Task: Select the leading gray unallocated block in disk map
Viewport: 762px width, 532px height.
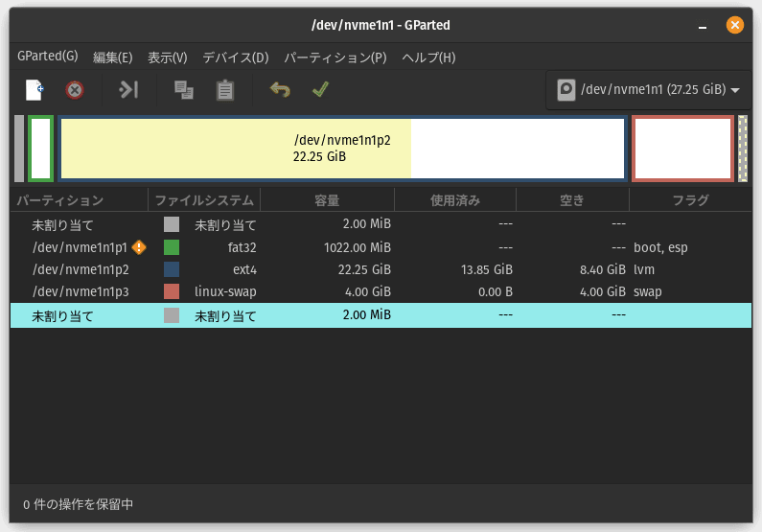Action: 19,149
